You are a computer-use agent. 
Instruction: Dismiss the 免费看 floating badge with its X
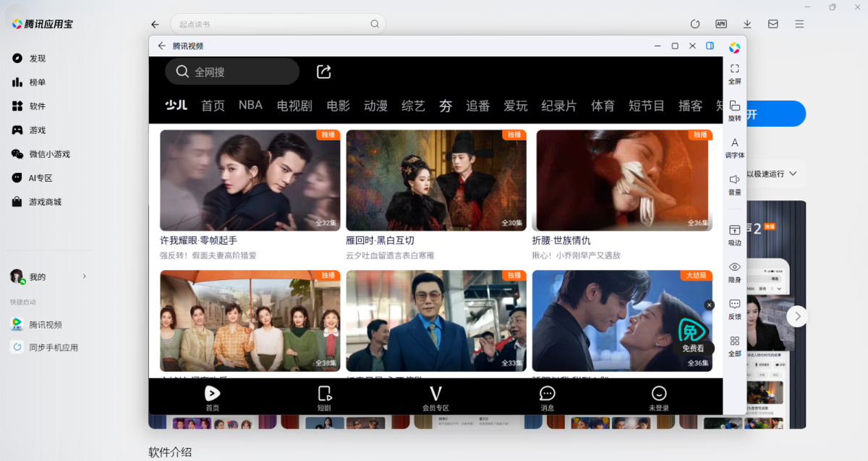(709, 305)
